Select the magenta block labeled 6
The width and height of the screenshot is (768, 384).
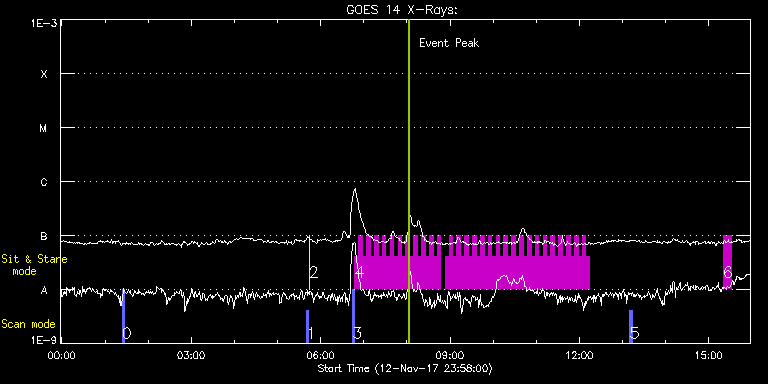[728, 262]
